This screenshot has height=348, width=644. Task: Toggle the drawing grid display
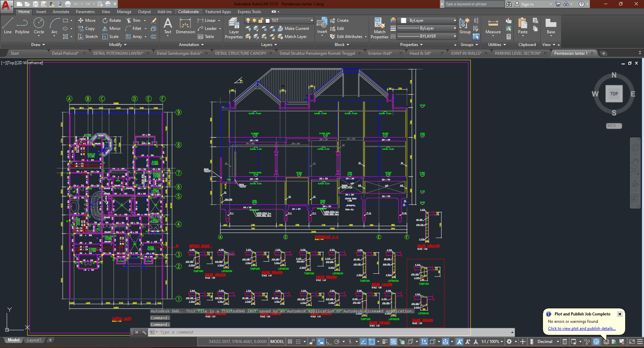click(x=290, y=342)
